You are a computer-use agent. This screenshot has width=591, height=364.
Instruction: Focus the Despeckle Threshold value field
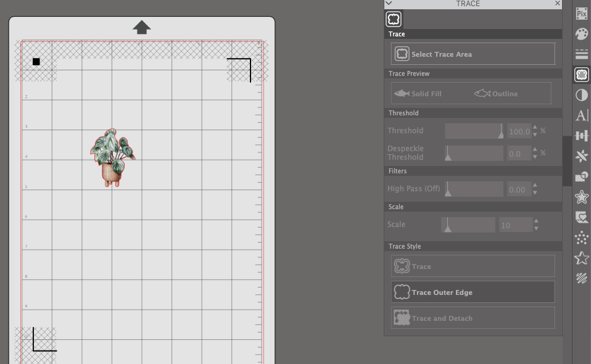pyautogui.click(x=519, y=154)
